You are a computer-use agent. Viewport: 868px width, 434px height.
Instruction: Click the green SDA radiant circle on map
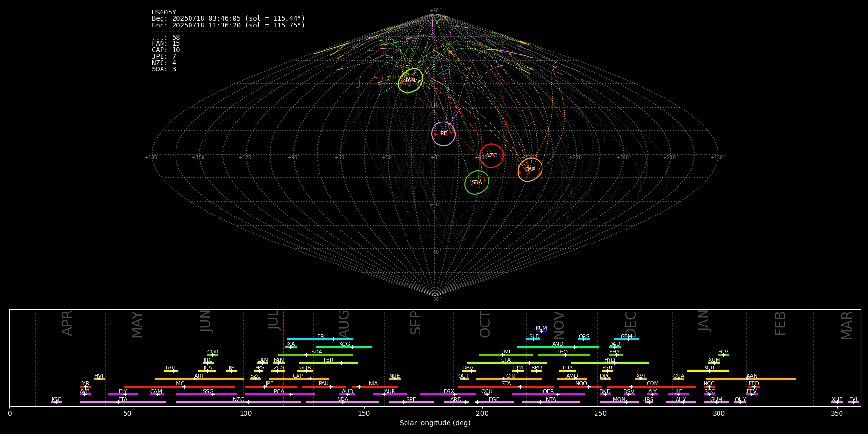tap(477, 183)
